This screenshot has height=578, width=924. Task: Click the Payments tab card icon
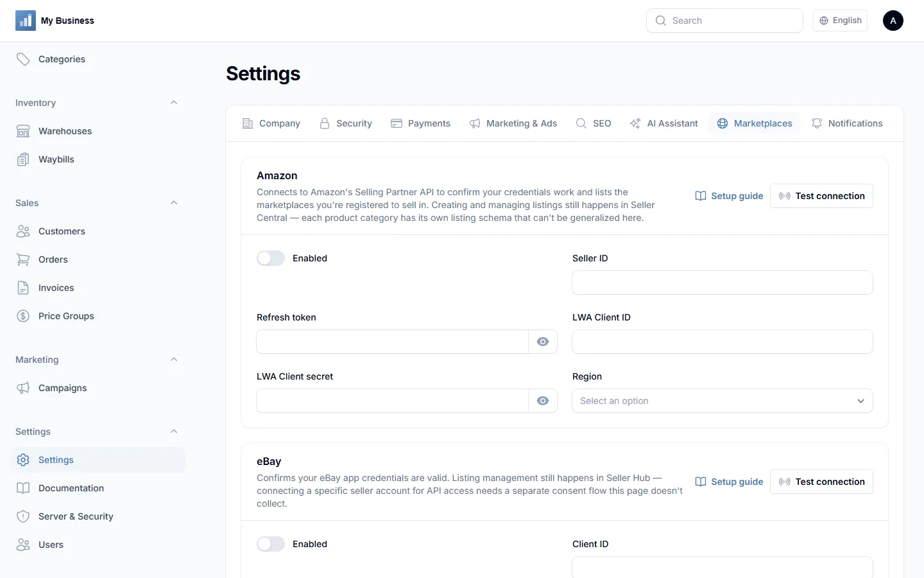[397, 123]
